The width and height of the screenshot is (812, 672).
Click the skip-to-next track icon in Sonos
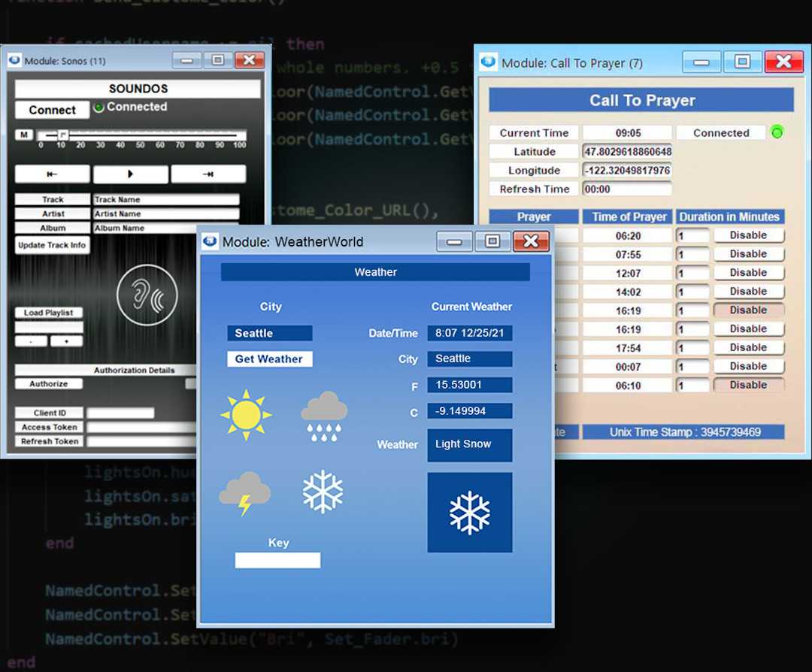click(208, 174)
